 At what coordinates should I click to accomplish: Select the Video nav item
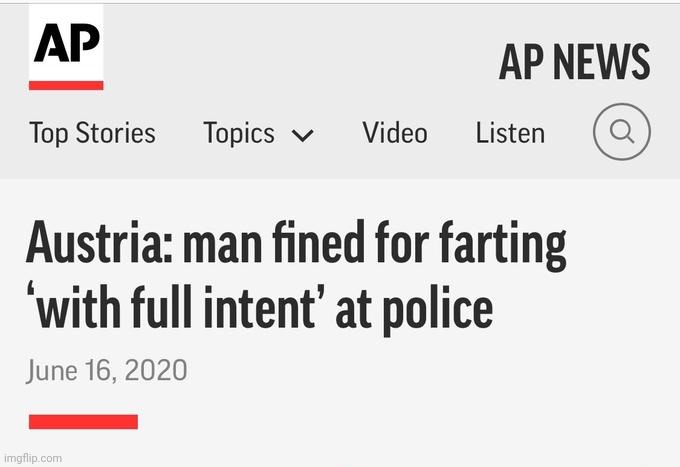(x=395, y=133)
